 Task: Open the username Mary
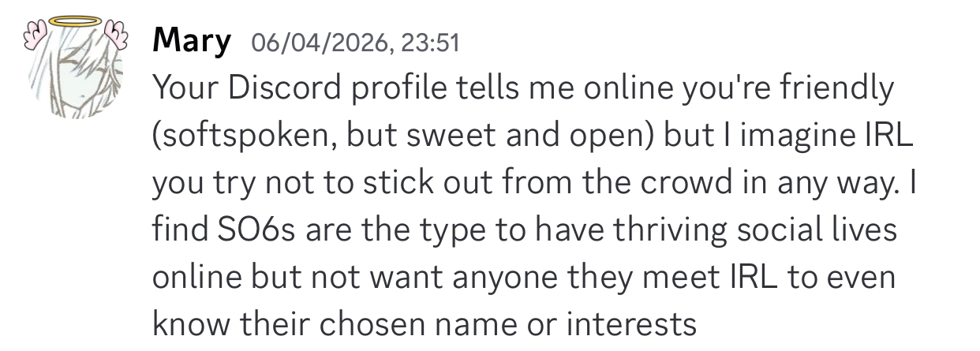tap(192, 39)
